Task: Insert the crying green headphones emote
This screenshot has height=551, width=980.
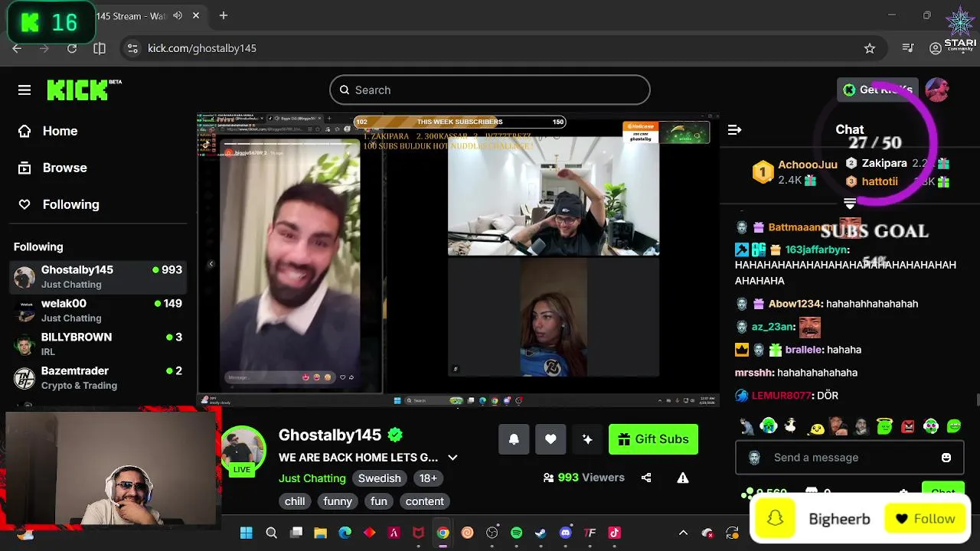Action: point(769,426)
